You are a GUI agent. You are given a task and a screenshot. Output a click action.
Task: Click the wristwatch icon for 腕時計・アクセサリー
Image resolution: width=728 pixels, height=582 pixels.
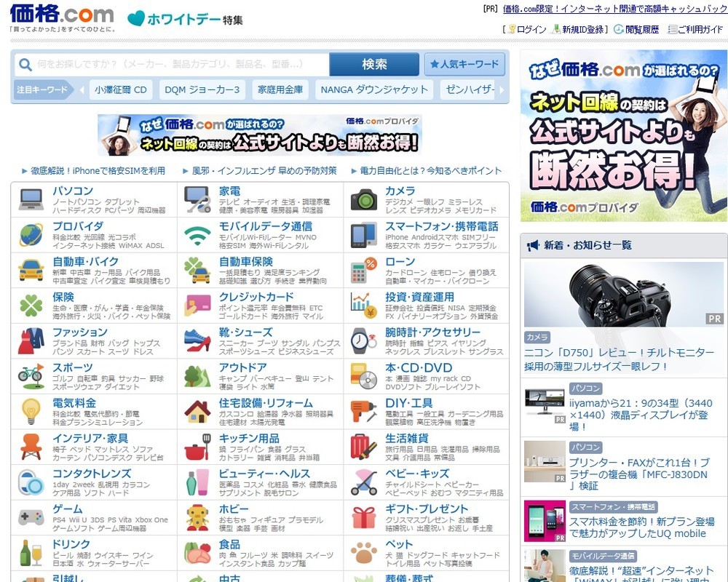363,340
